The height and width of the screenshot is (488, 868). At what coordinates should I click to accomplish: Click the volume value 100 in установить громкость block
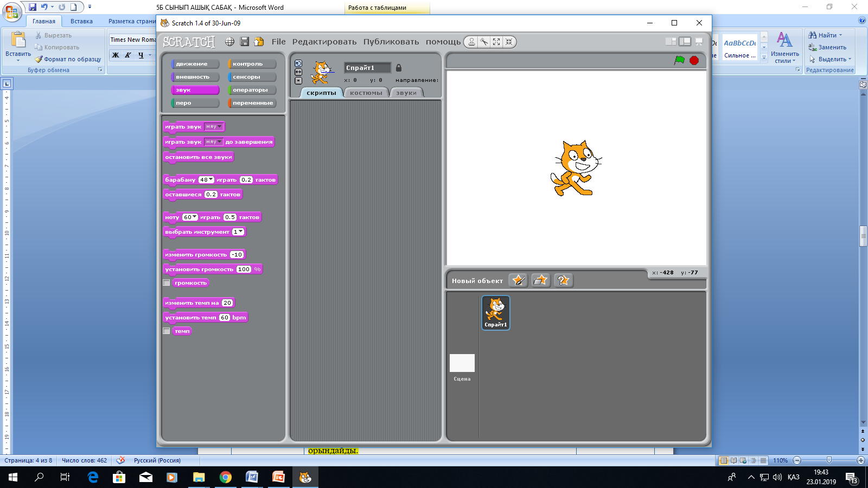244,269
